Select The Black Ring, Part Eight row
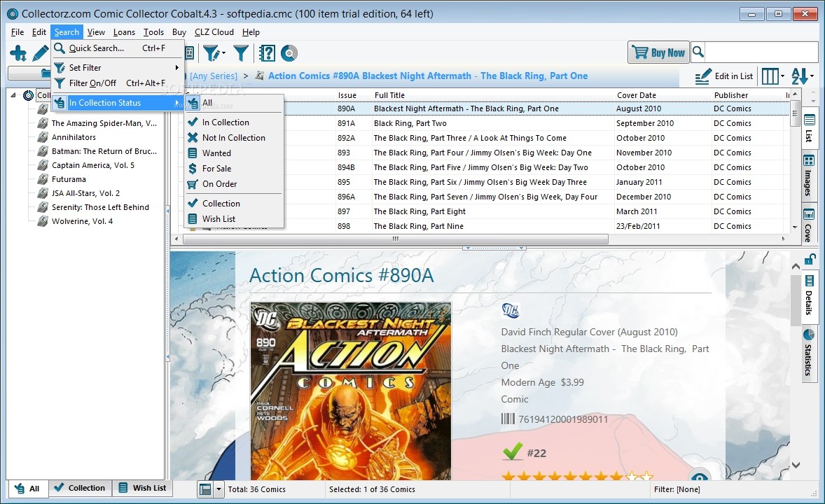 [x=479, y=211]
